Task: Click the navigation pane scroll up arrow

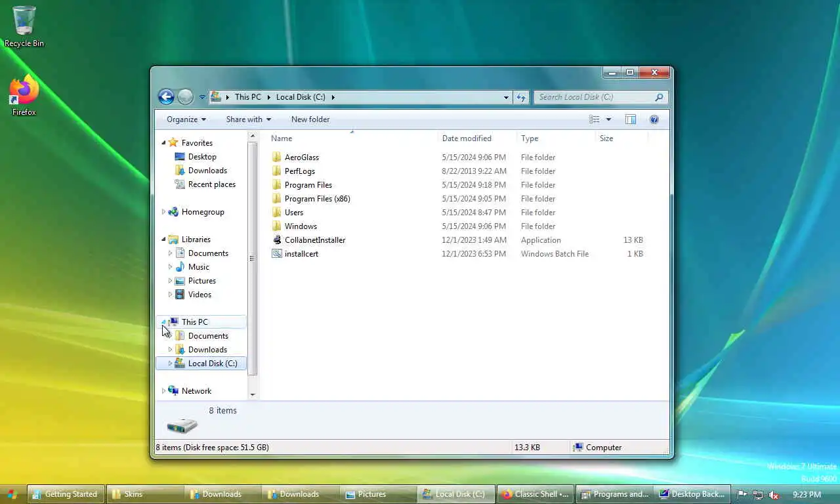Action: (253, 136)
